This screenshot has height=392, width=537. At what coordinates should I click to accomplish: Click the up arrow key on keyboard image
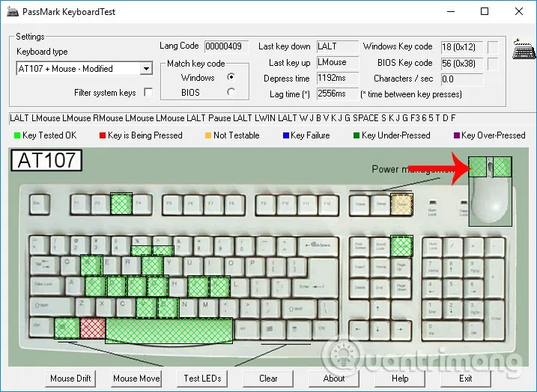[378, 309]
